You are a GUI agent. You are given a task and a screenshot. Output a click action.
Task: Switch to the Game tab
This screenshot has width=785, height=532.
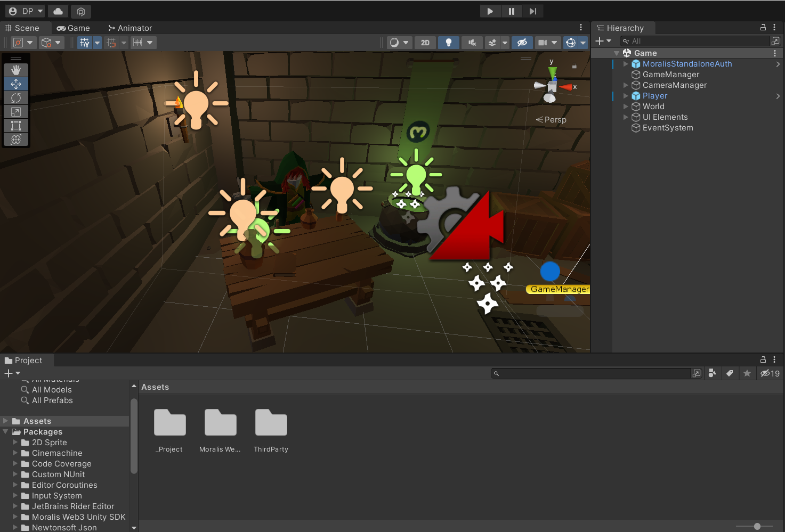pyautogui.click(x=74, y=28)
